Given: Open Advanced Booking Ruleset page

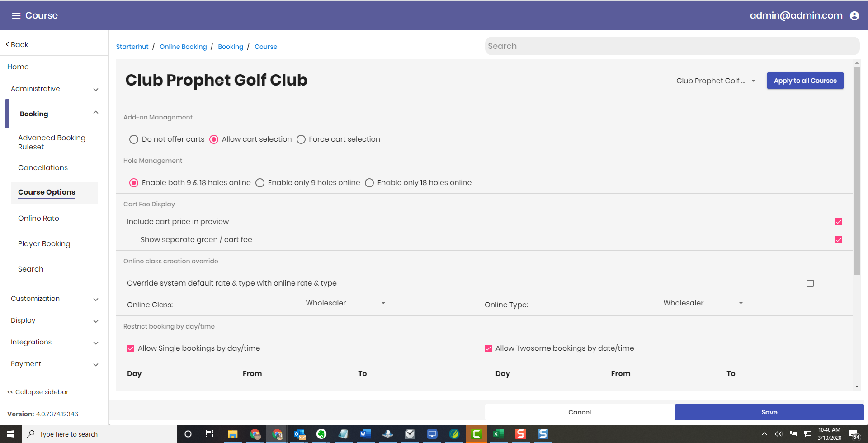Looking at the screenshot, I should [x=52, y=142].
